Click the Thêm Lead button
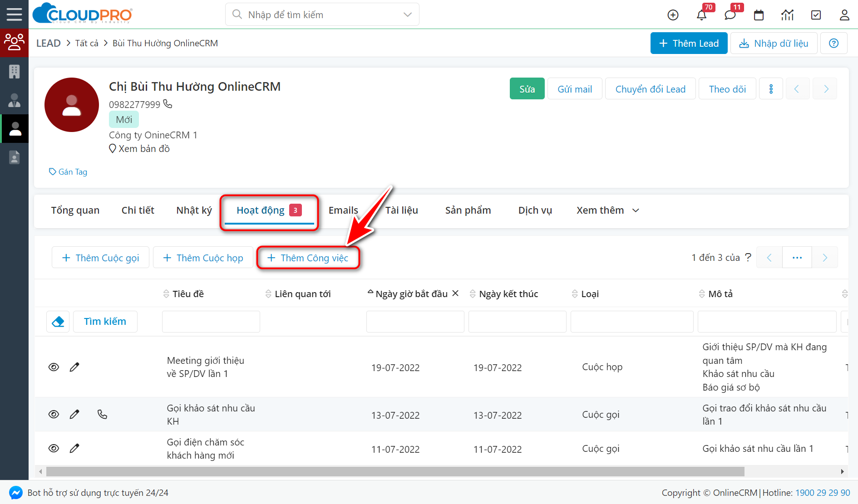Viewport: 858px width, 504px height. pos(689,43)
